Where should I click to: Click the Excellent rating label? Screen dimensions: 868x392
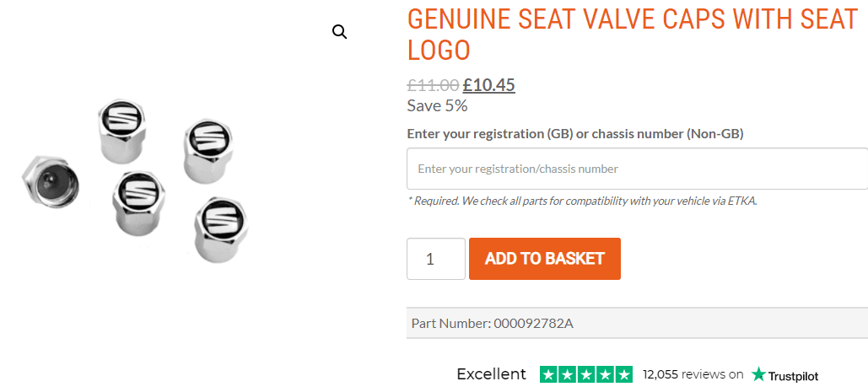[x=491, y=374]
